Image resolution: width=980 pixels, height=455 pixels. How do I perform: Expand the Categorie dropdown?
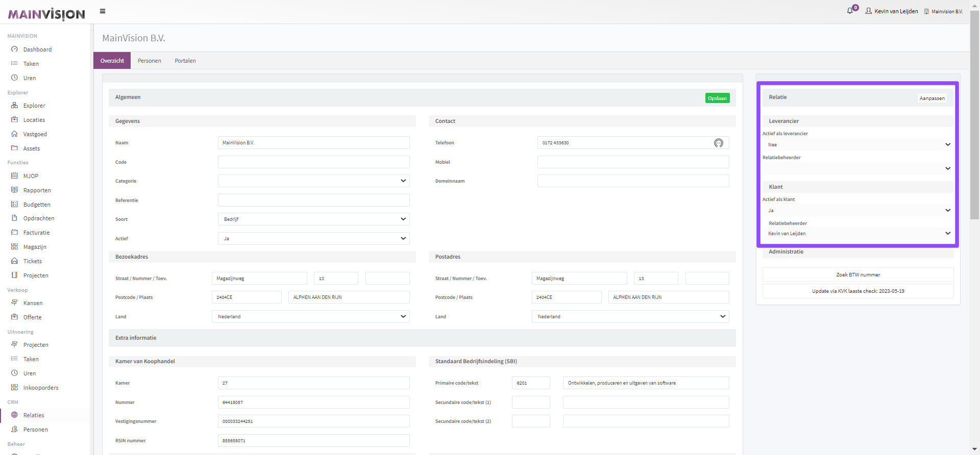pyautogui.click(x=313, y=181)
